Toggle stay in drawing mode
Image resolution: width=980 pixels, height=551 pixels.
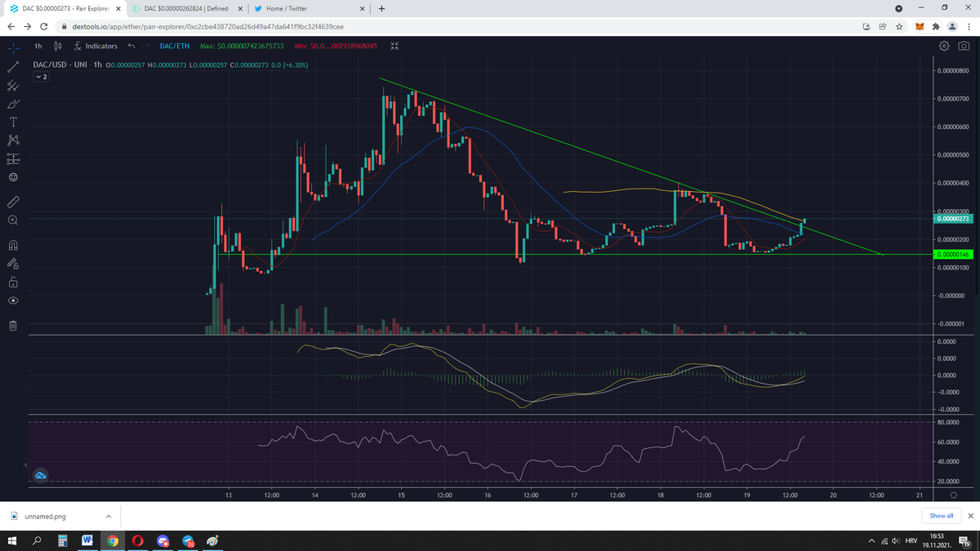click(x=13, y=263)
